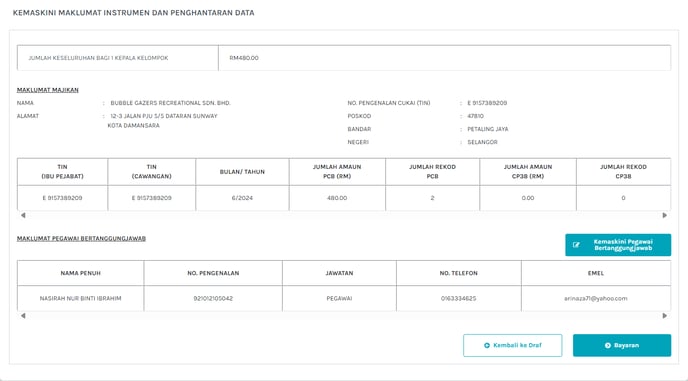Screen dimensions: 688x381
Task: Click the 6/2024 month cell
Action: tap(242, 198)
